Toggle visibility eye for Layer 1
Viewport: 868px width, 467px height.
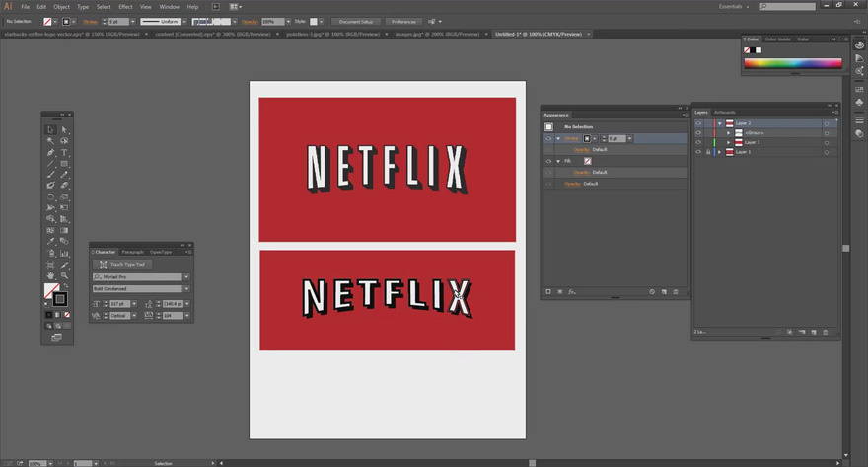pyautogui.click(x=698, y=152)
